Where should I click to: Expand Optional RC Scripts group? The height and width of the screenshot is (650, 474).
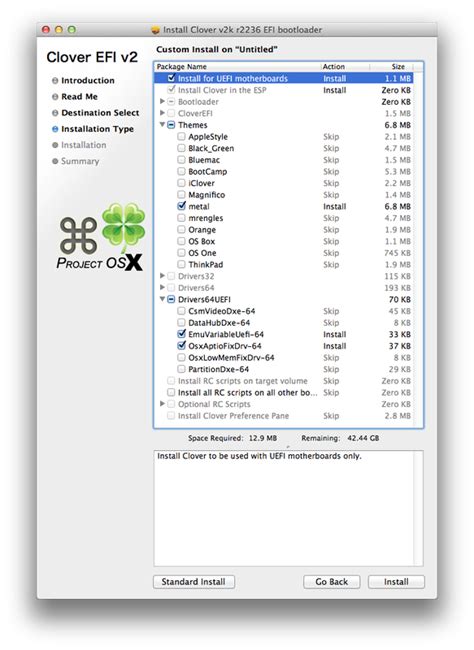[162, 404]
